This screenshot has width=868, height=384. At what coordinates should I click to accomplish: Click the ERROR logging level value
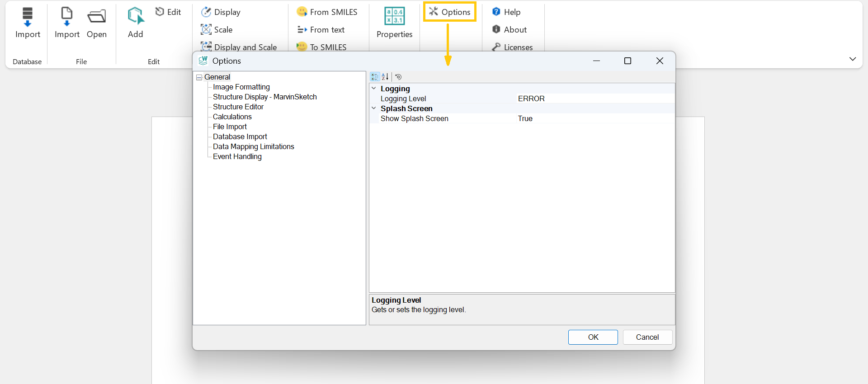pos(531,98)
